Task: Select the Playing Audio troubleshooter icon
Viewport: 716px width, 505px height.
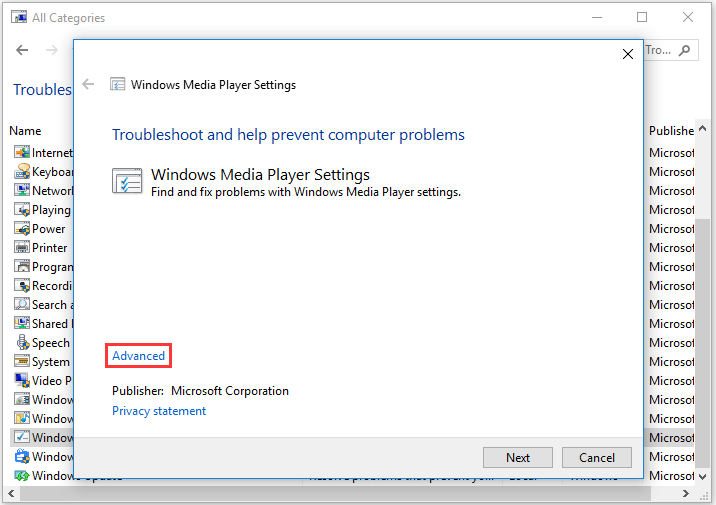Action: 21,209
